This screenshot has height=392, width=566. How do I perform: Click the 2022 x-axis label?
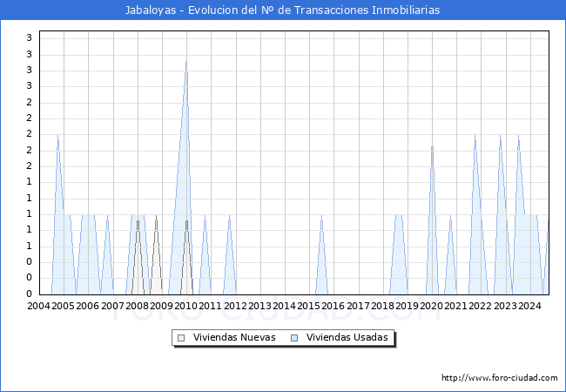point(480,306)
